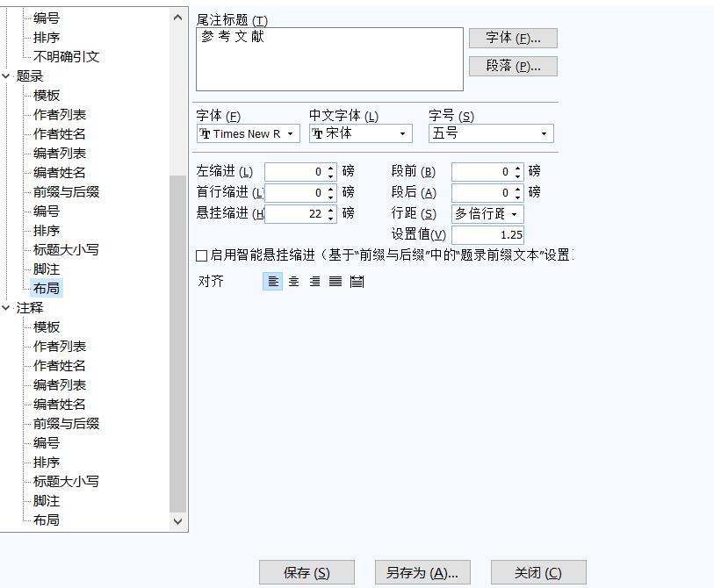Select 编号 under 注释
The image size is (714, 588).
[47, 442]
